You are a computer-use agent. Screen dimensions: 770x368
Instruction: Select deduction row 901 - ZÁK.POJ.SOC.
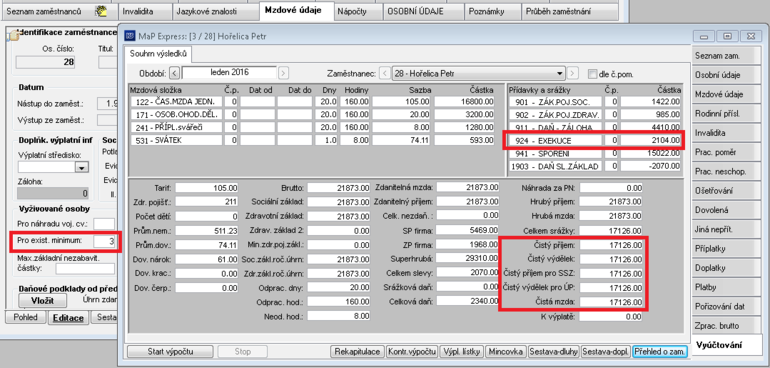[x=595, y=102]
